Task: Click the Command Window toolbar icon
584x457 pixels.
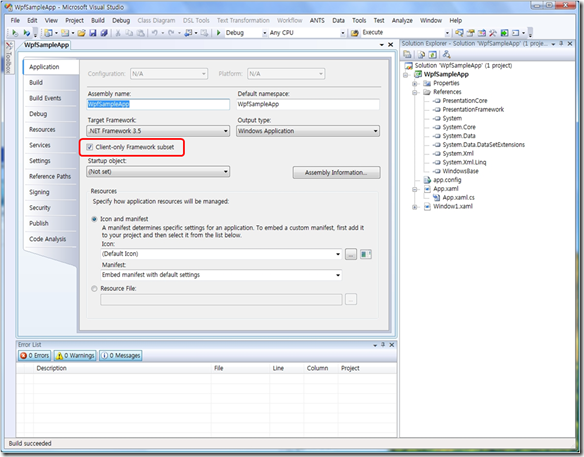Action: (x=515, y=33)
